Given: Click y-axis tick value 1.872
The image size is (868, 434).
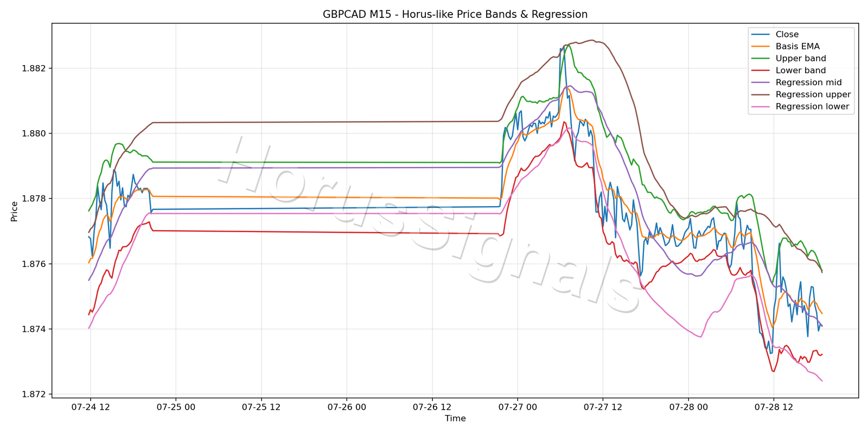Looking at the screenshot, I should [x=34, y=394].
